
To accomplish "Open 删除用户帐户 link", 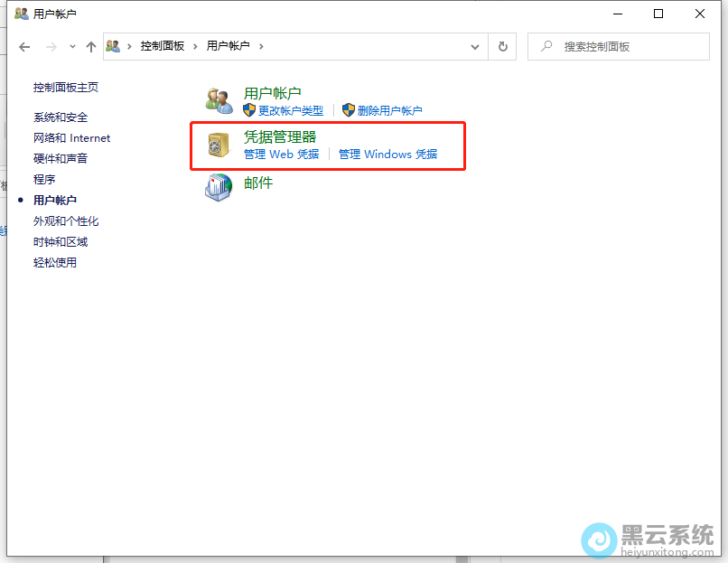I will (x=389, y=110).
